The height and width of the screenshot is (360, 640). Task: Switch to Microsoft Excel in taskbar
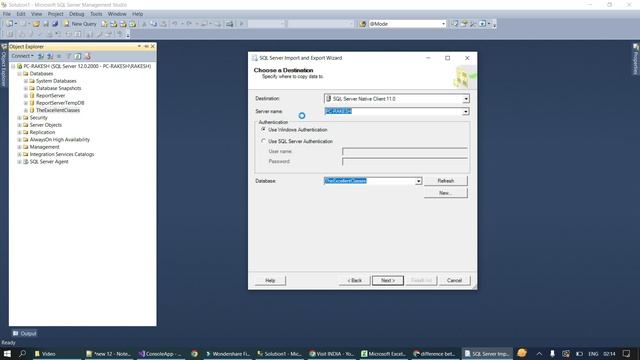coord(383,354)
